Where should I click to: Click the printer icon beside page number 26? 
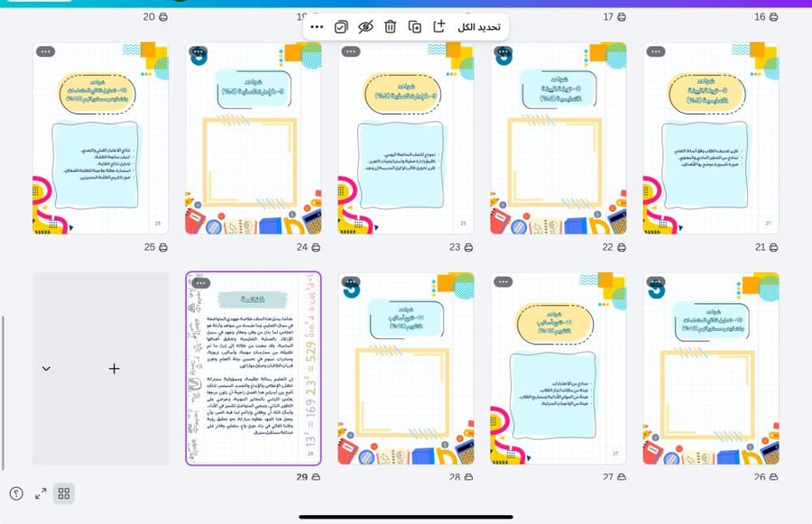point(773,477)
